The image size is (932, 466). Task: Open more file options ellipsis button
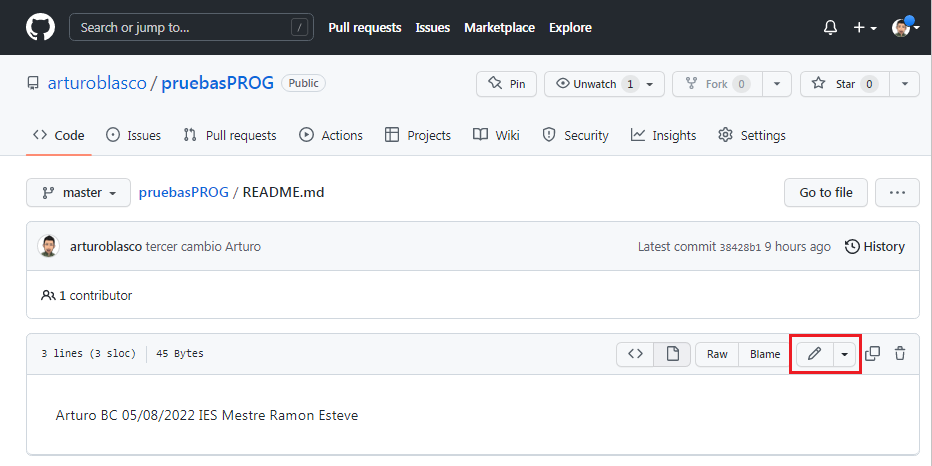(x=897, y=193)
